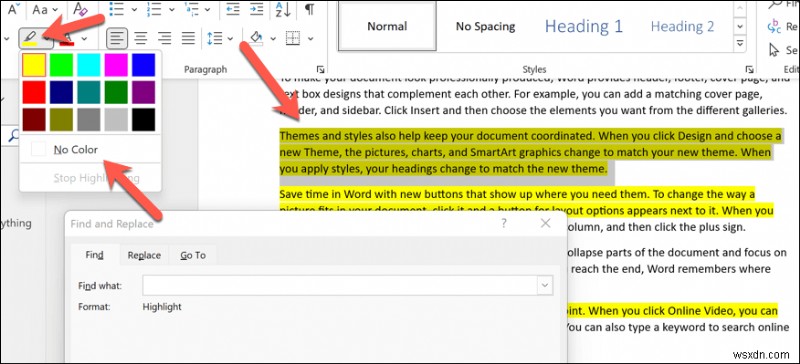Click inside the Find what text field

340,285
